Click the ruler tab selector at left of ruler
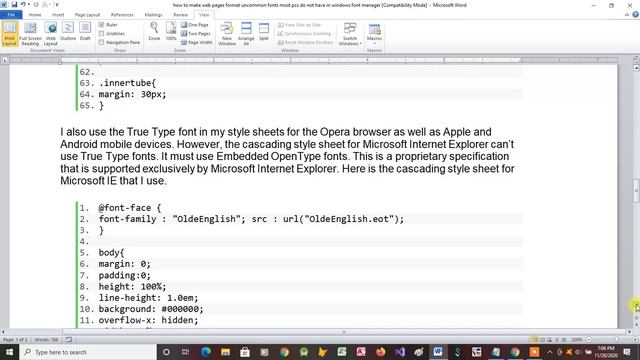 click(x=4, y=60)
